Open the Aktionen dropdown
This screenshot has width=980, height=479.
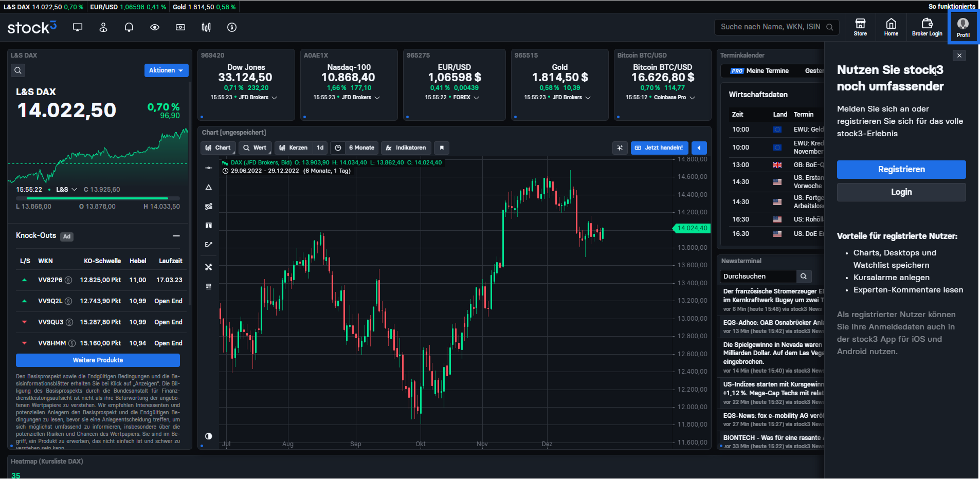(x=166, y=70)
